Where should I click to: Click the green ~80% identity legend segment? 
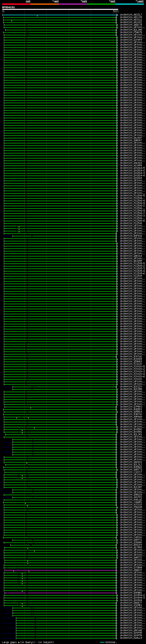[101, 4]
